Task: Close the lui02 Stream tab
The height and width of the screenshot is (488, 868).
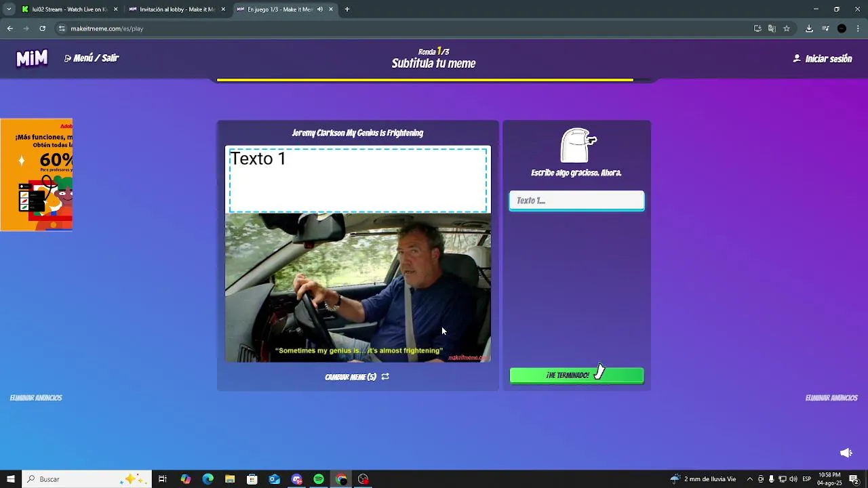Action: pos(115,9)
